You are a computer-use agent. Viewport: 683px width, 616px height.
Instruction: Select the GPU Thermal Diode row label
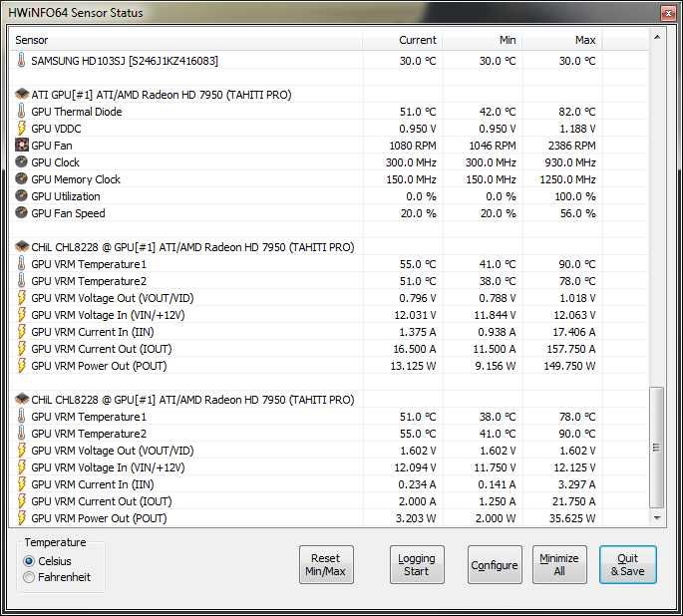click(x=76, y=112)
